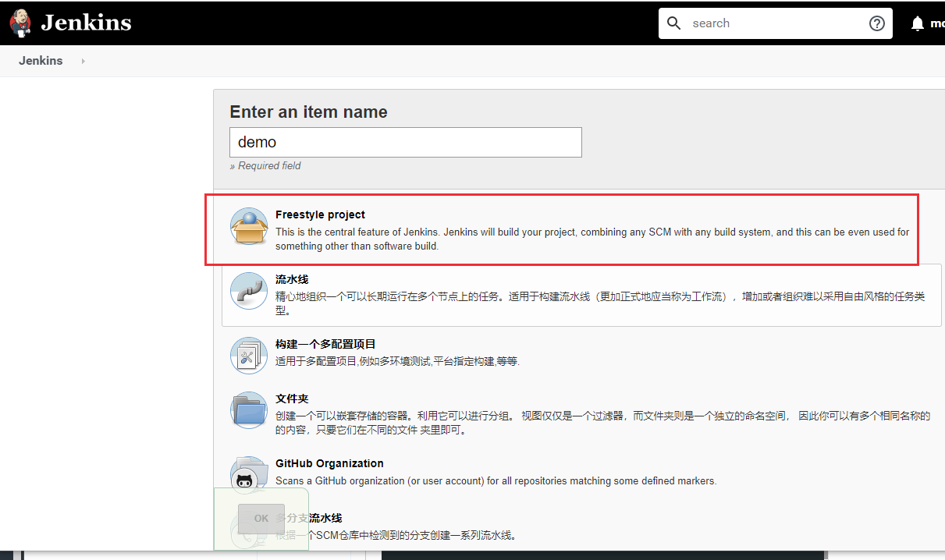Choose GitHub Organization title
Screen dimensions: 945x560
(x=329, y=463)
